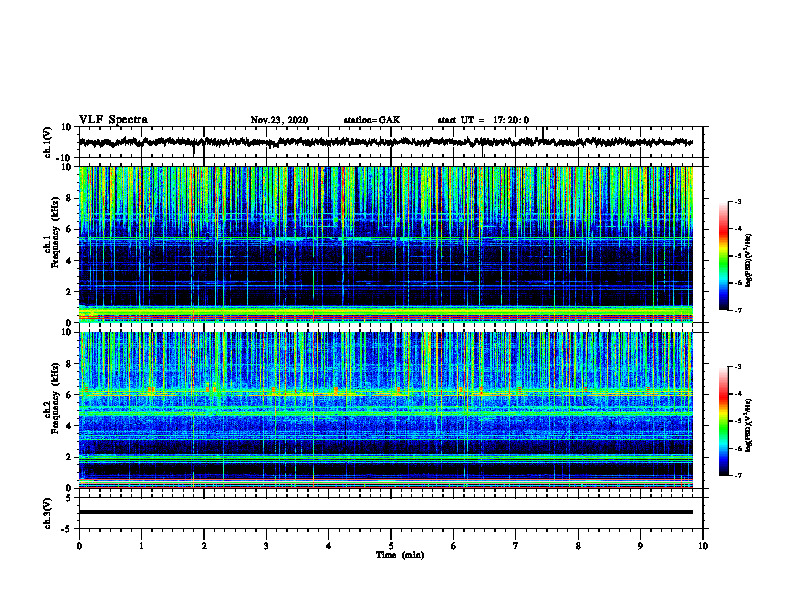Click inside the ch.1 spectrogram panel
This screenshot has height=612, width=792.
tap(385, 244)
